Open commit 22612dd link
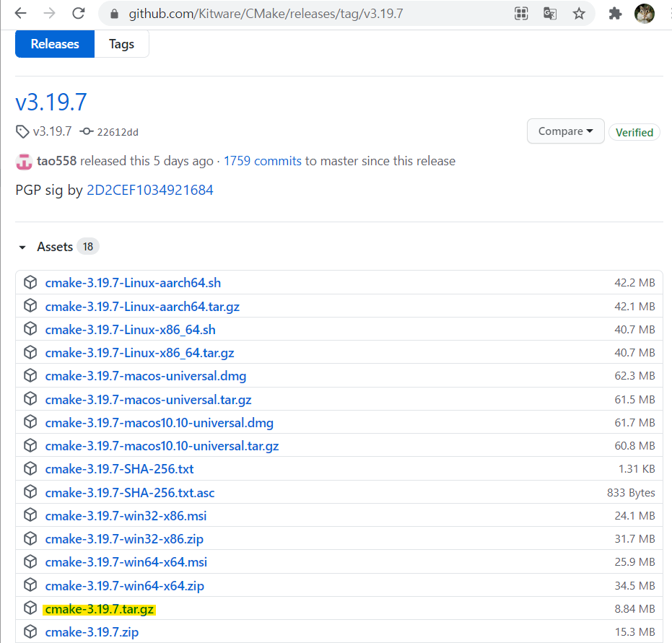This screenshot has width=672, height=643. point(118,132)
